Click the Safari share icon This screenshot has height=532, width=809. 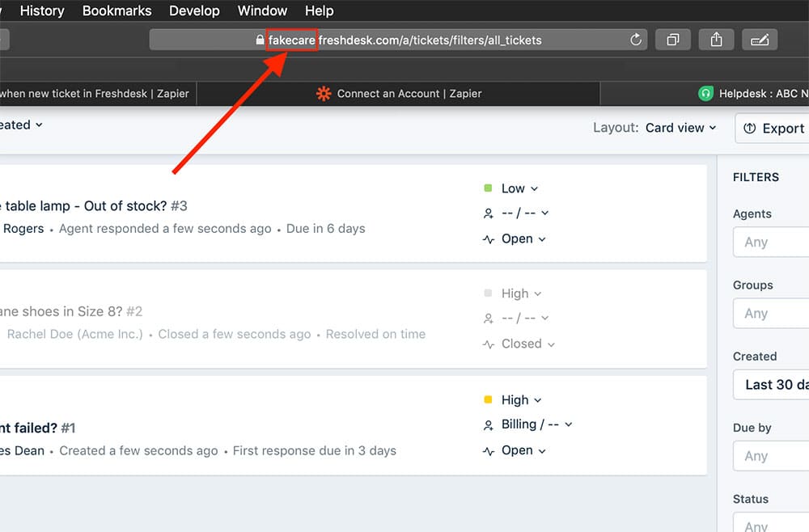point(716,40)
